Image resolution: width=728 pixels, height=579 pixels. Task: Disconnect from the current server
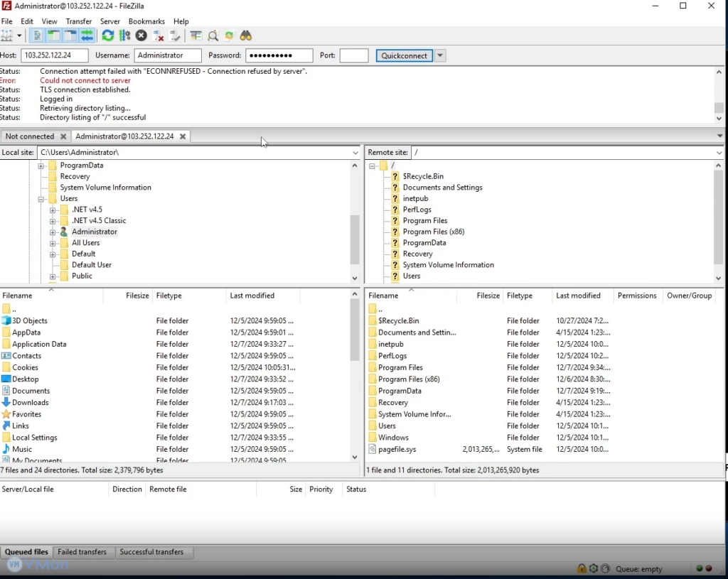coord(159,36)
